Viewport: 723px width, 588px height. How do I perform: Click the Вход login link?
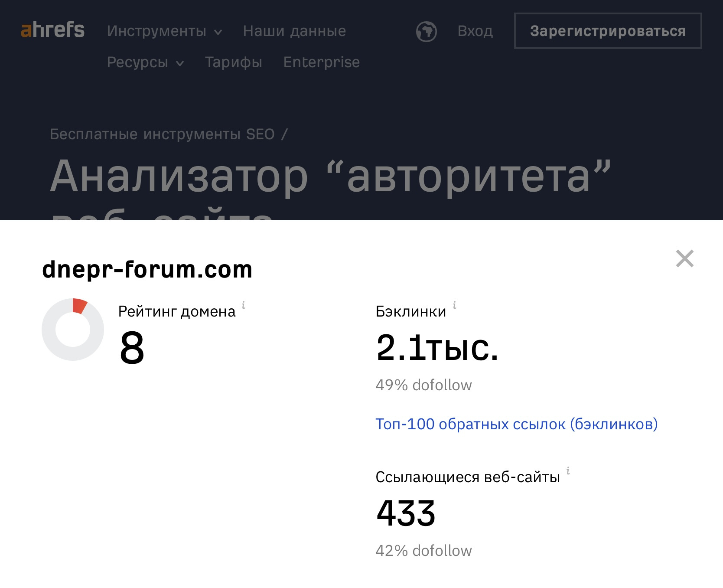(x=475, y=31)
